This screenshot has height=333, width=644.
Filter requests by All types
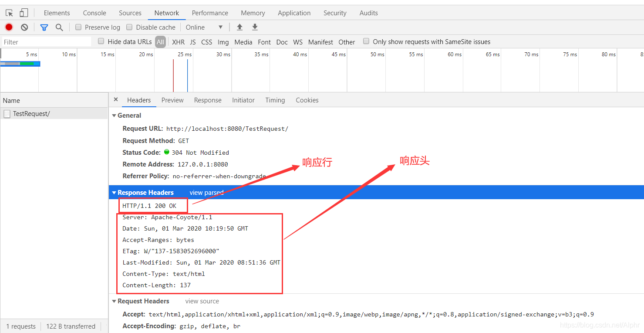coord(161,42)
